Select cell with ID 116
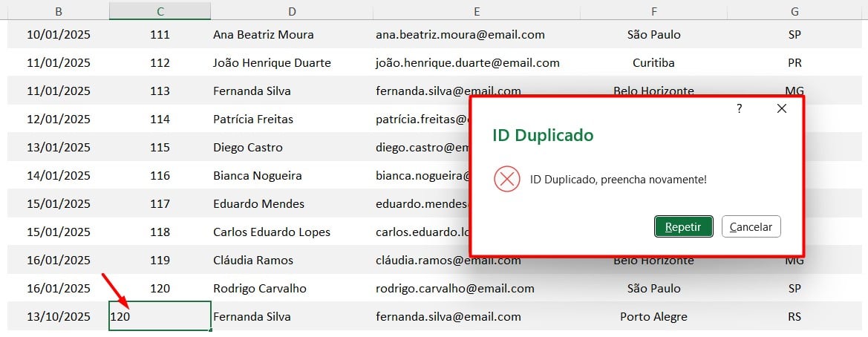Image resolution: width=868 pixels, height=337 pixels. (x=160, y=175)
